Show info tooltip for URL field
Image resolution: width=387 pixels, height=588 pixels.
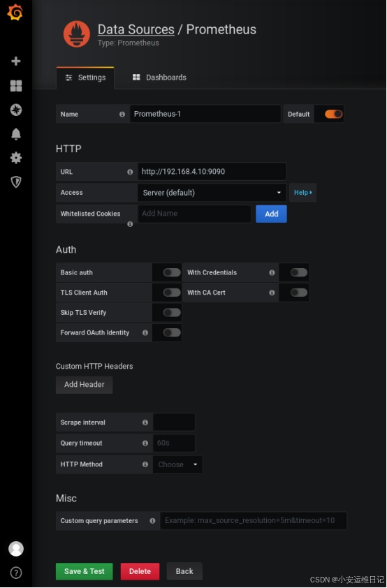tap(130, 172)
